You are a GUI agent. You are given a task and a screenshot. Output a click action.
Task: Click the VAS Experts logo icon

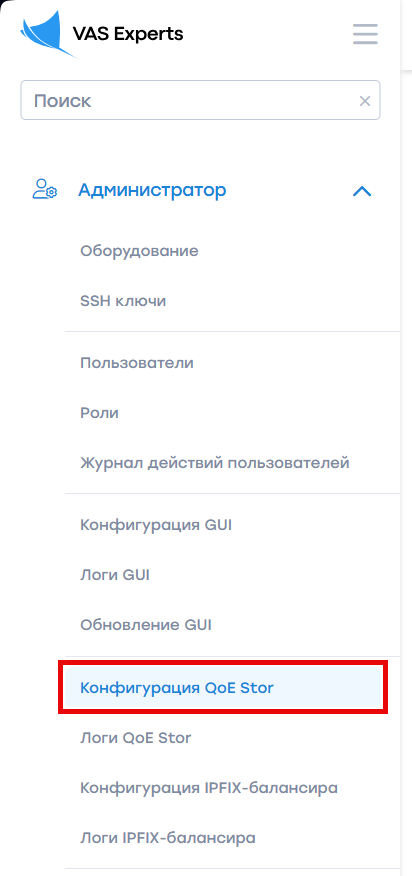pos(47,36)
